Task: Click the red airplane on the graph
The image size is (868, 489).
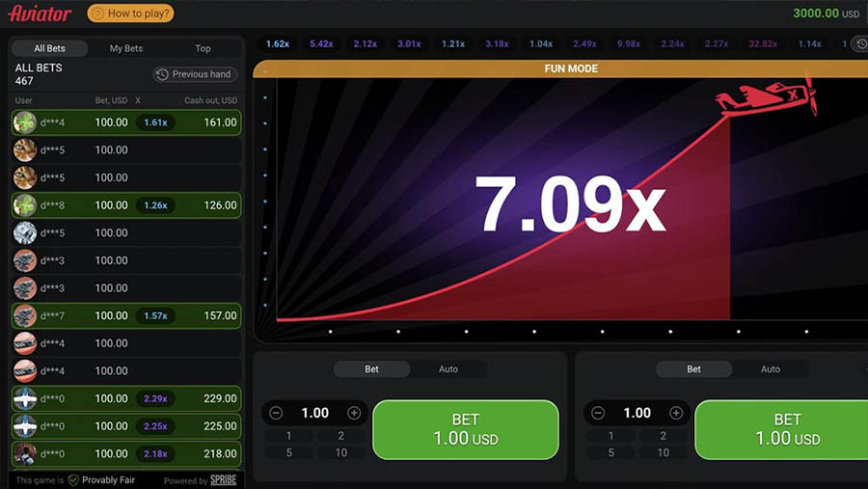Action: pyautogui.click(x=767, y=98)
